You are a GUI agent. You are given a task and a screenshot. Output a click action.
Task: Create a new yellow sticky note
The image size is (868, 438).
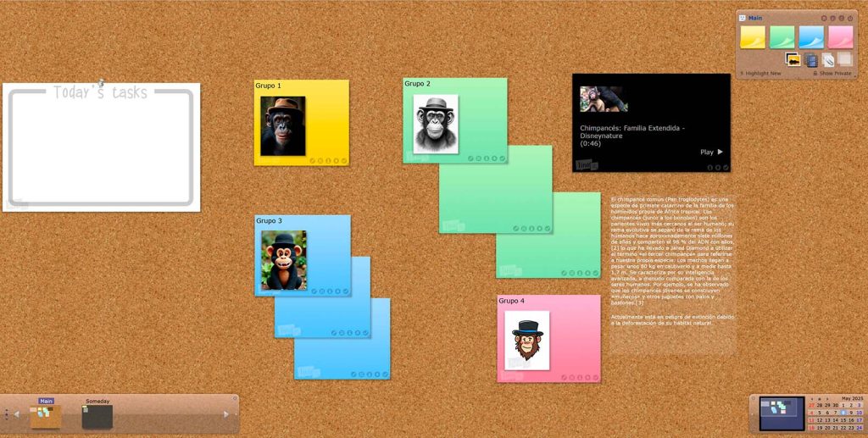tap(753, 37)
